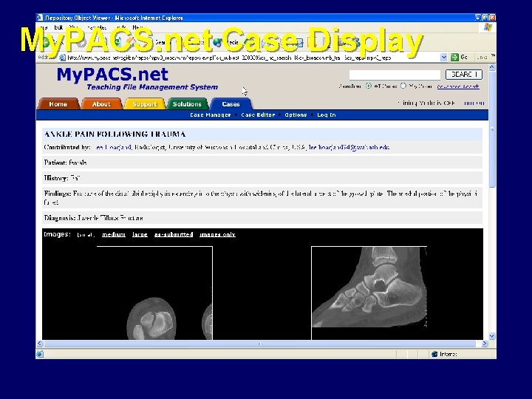This screenshot has height=399, width=532.
Task: Switch to the Support tab
Action: click(144, 104)
